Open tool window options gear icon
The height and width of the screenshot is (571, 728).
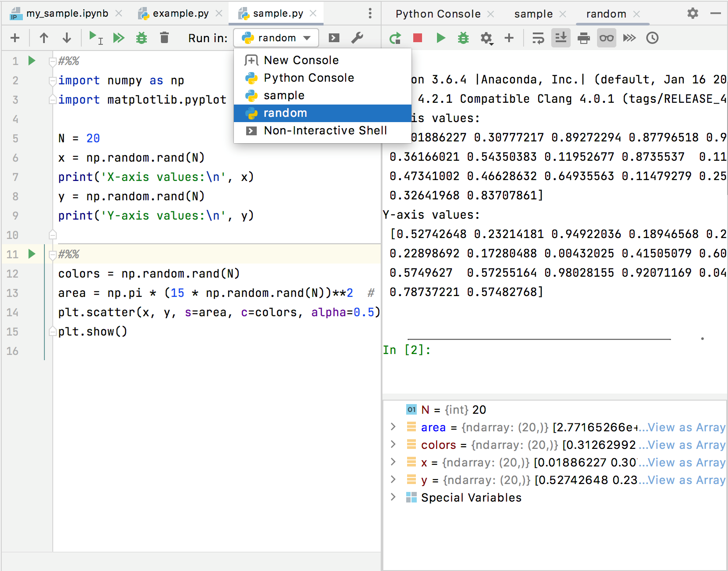[x=693, y=13]
